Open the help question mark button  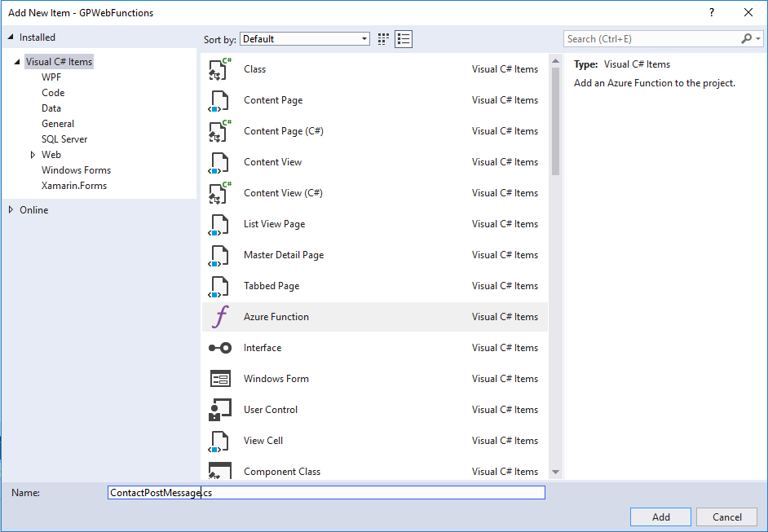click(712, 13)
